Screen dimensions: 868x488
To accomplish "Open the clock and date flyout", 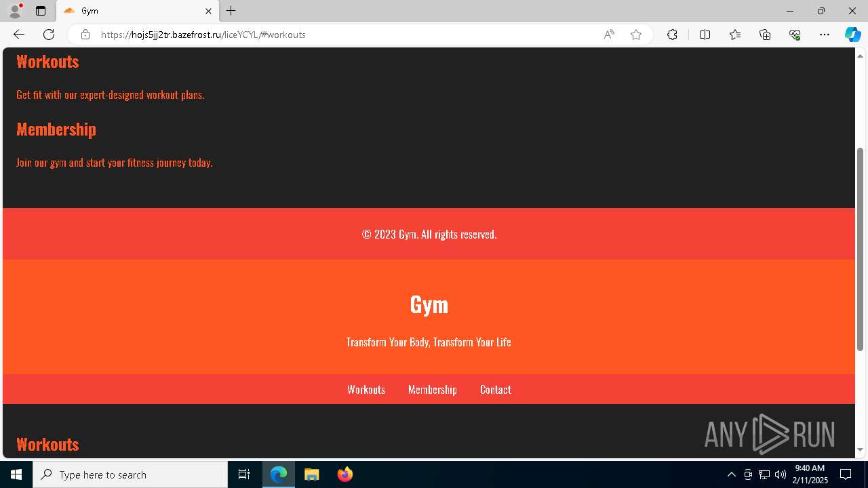I will [810, 474].
